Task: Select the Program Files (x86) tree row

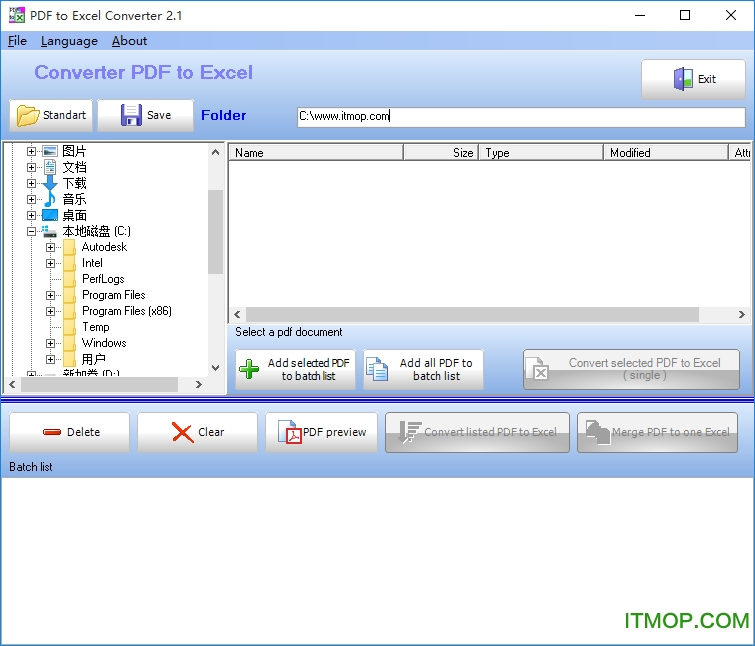Action: pos(127,311)
